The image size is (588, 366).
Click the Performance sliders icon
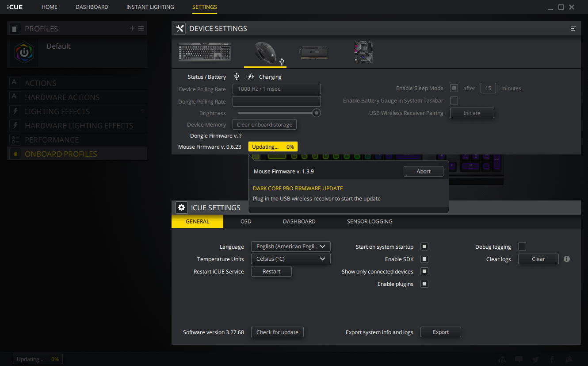pos(15,140)
